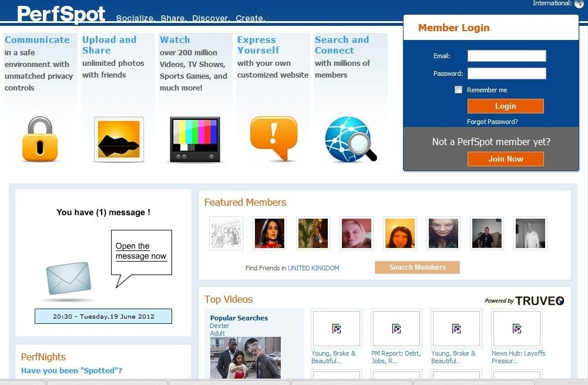Open featured member photo of blonde woman's face
Viewport: 588px width, 385px height.
click(357, 233)
